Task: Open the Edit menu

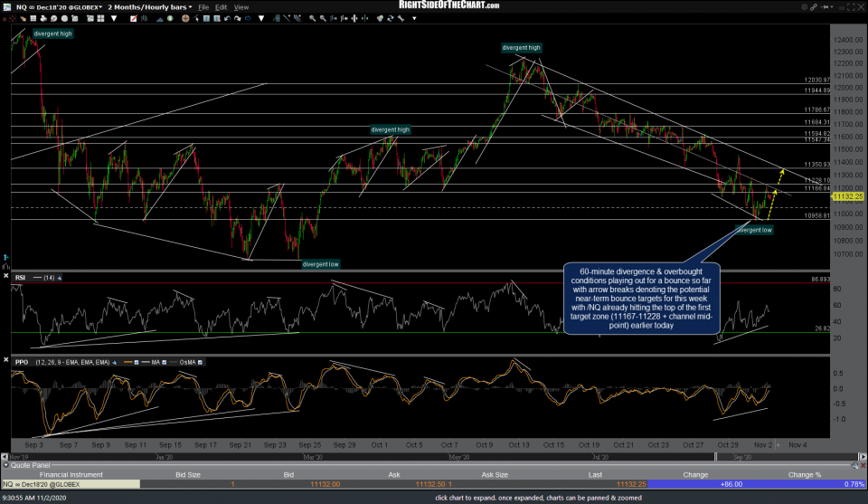Action: pos(221,7)
